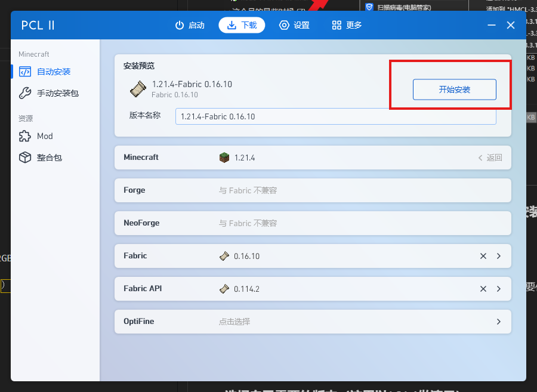Image resolution: width=537 pixels, height=392 pixels.
Task: Click the Mod puzzle piece icon
Action: pos(24,136)
